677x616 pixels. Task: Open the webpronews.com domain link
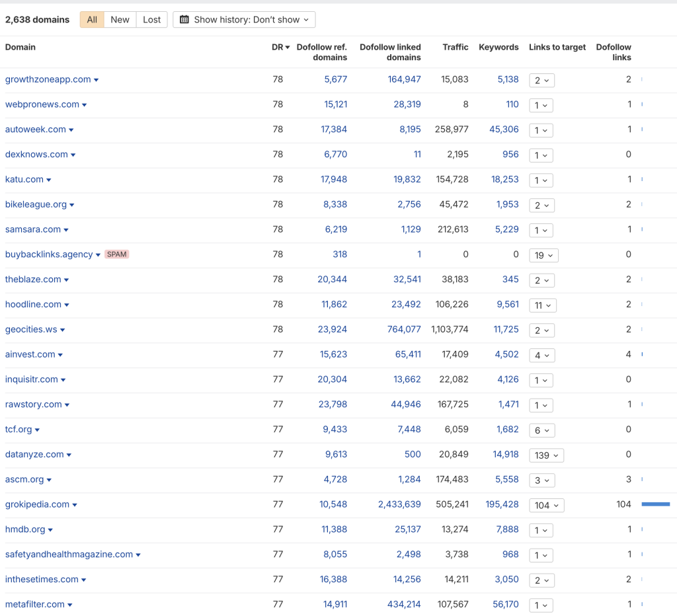tap(42, 104)
